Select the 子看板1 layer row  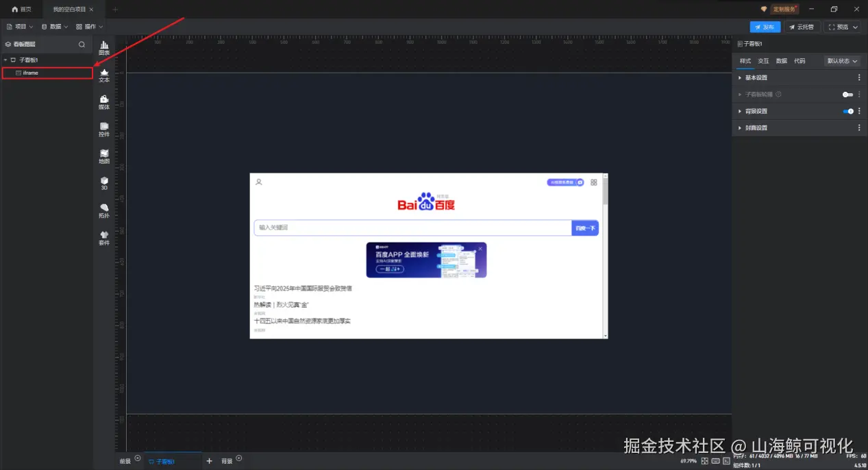click(x=47, y=60)
